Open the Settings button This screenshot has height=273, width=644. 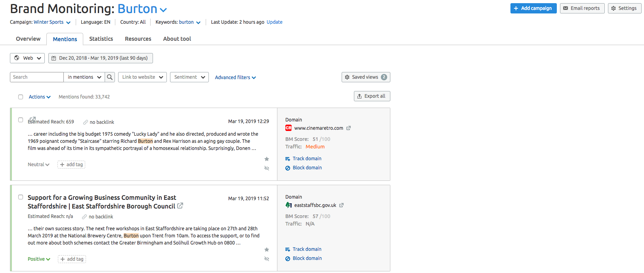pos(625,8)
